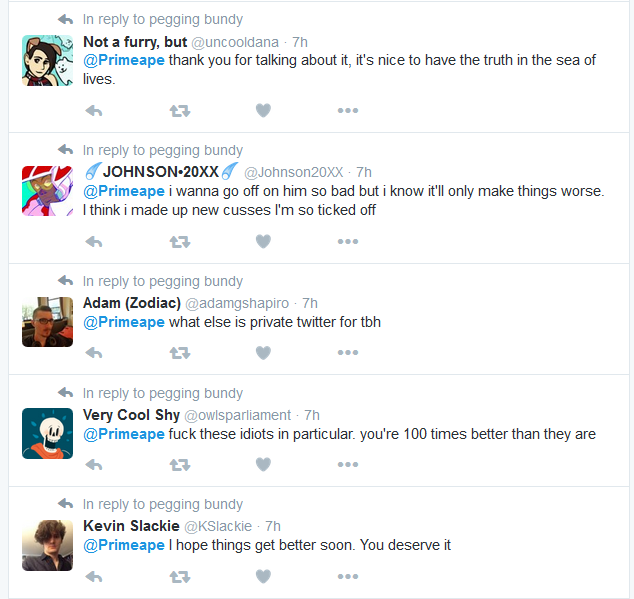The height and width of the screenshot is (599, 634).
Task: Open more options on Kevin Slackie's tweet
Action: tap(348, 576)
